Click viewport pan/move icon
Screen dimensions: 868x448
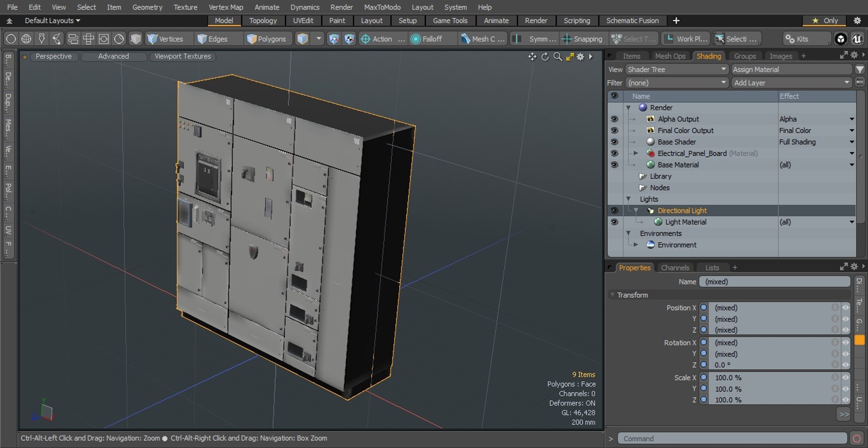532,57
